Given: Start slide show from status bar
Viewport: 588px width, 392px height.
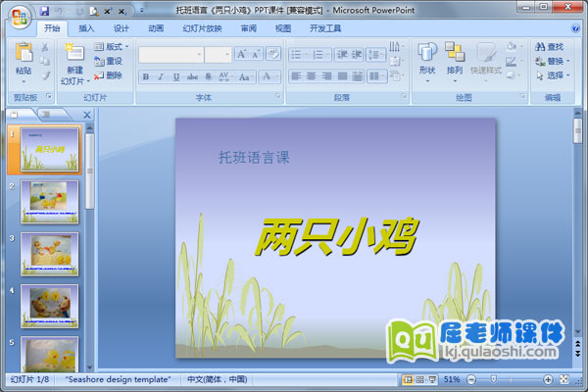Looking at the screenshot, I should (432, 379).
